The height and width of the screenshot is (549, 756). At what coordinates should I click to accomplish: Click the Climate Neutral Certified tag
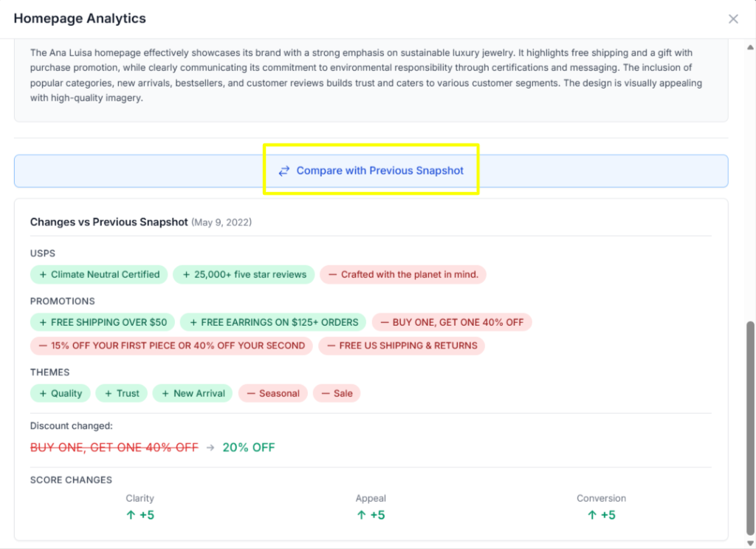[99, 275]
